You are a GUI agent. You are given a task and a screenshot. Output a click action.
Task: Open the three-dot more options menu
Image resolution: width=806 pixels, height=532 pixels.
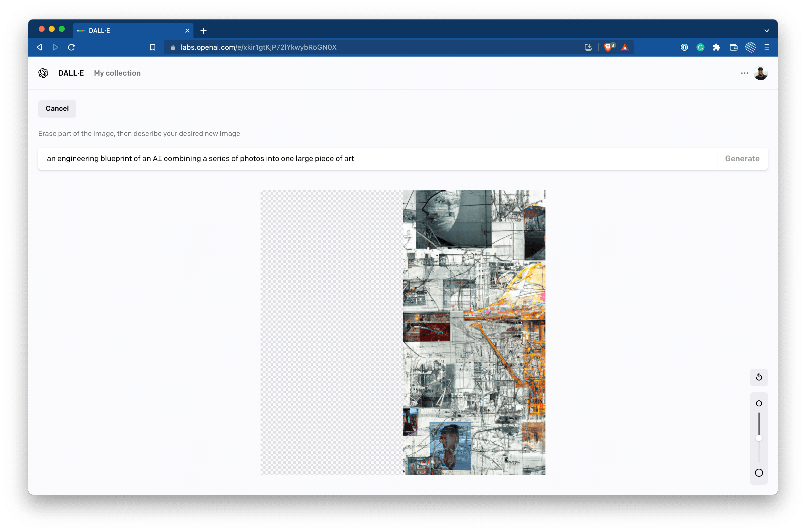point(745,73)
